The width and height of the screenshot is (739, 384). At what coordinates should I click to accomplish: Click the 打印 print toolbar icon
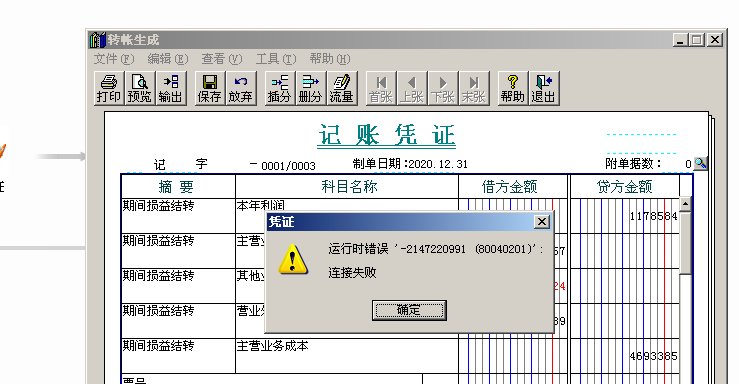tap(109, 88)
